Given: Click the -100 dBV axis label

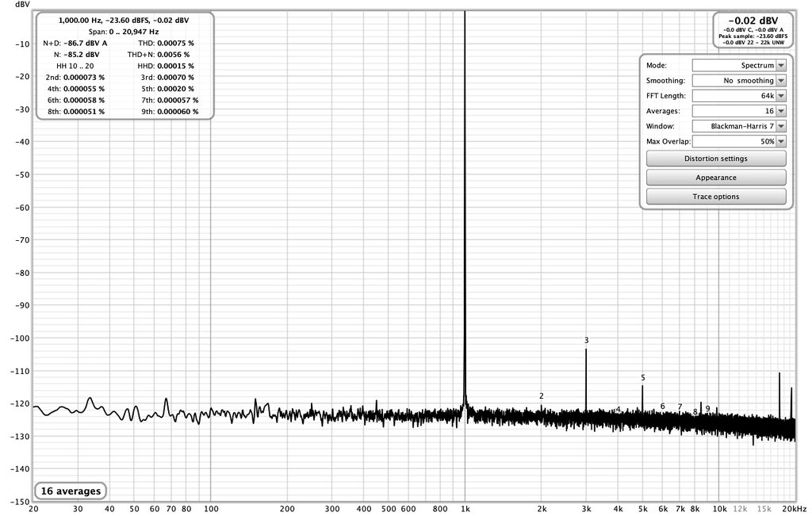Looking at the screenshot, I should click(21, 338).
